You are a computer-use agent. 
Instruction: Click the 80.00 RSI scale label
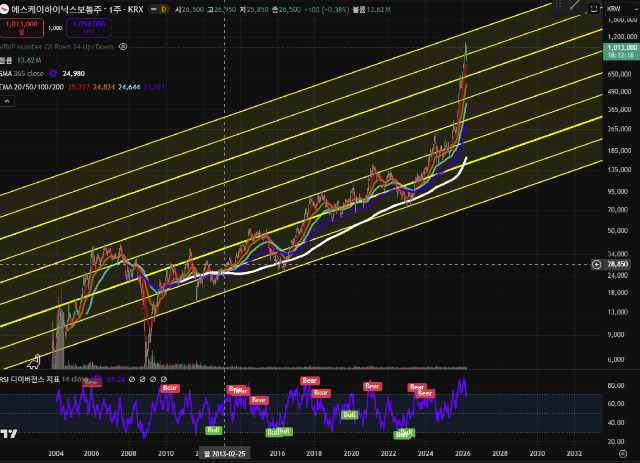point(616,385)
